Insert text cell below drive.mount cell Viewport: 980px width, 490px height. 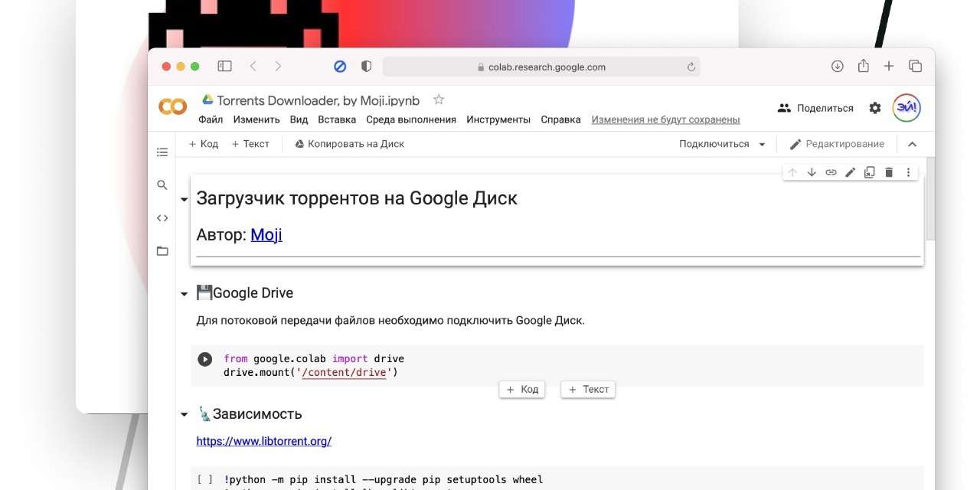point(588,390)
